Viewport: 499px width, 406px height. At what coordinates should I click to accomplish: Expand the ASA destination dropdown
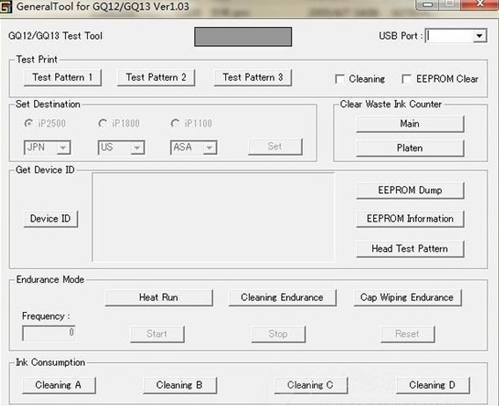(x=209, y=147)
